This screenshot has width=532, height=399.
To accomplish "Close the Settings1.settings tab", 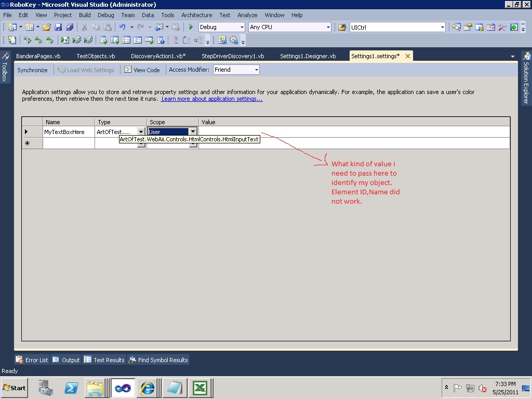I will [x=408, y=56].
